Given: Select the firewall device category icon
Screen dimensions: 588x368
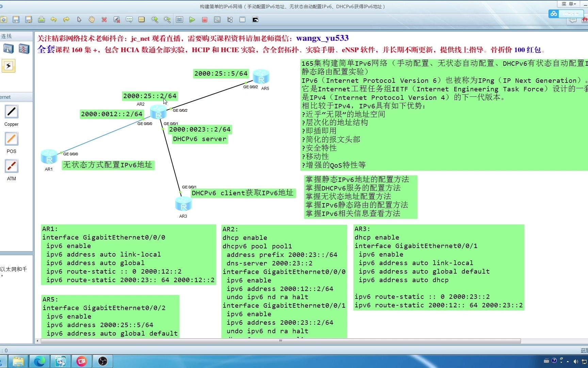Looking at the screenshot, I should click(24, 49).
